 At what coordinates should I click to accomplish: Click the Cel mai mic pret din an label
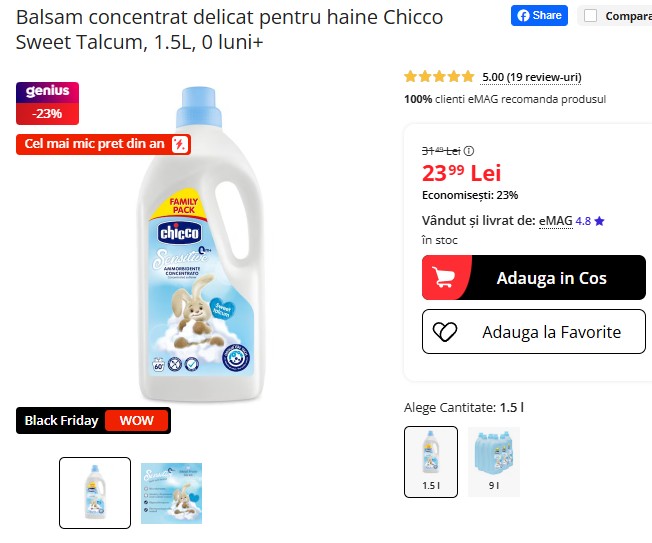tap(94, 144)
